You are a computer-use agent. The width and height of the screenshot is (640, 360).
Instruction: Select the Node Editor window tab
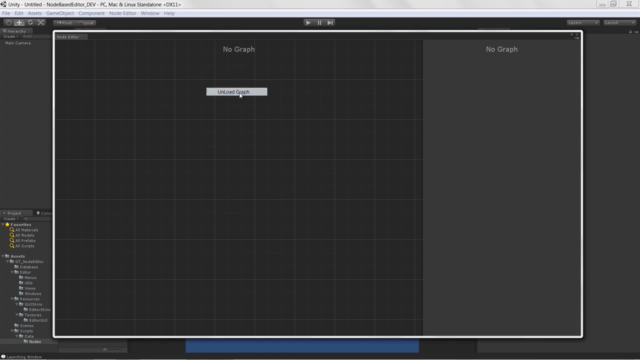coord(70,37)
